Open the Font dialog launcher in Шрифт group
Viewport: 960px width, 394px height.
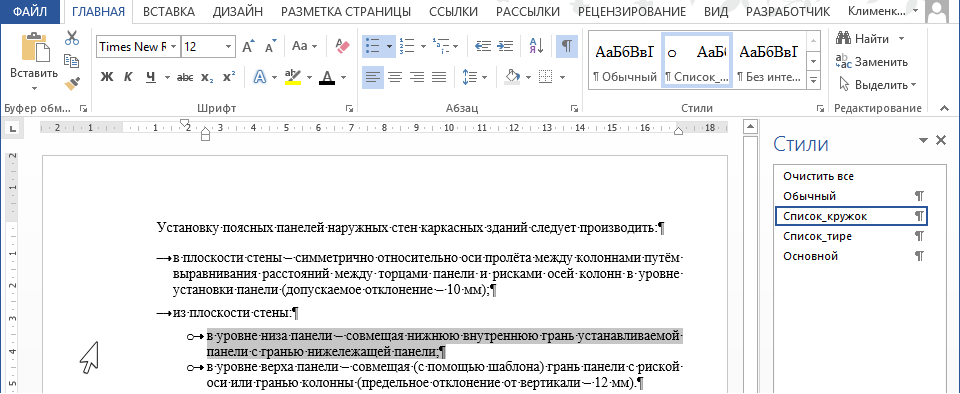[350, 108]
